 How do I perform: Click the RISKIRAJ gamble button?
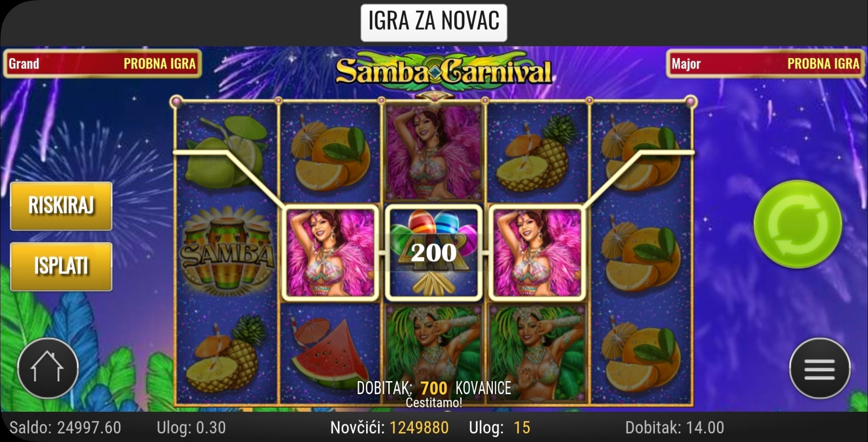(x=61, y=206)
